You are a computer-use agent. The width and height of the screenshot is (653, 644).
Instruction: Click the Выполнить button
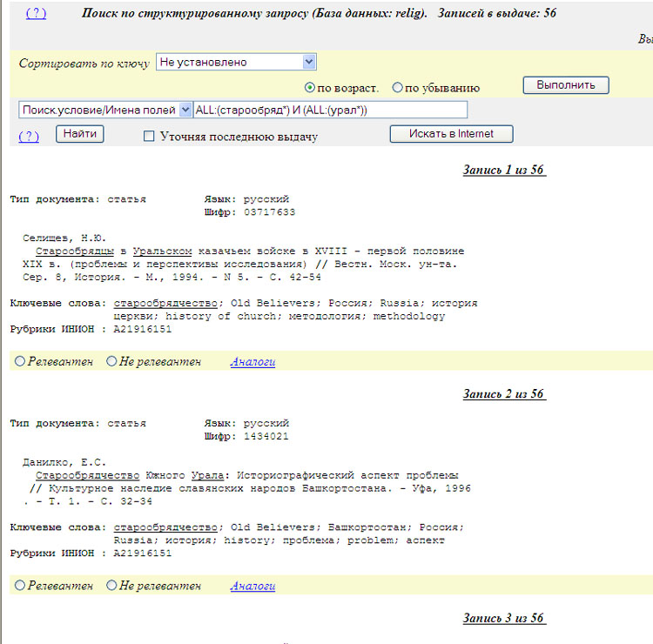pyautogui.click(x=566, y=85)
